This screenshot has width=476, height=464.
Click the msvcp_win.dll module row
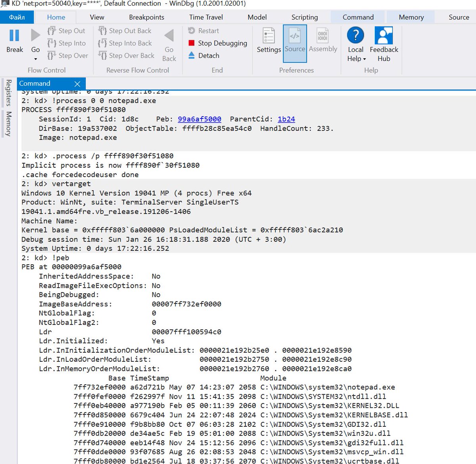238,452
